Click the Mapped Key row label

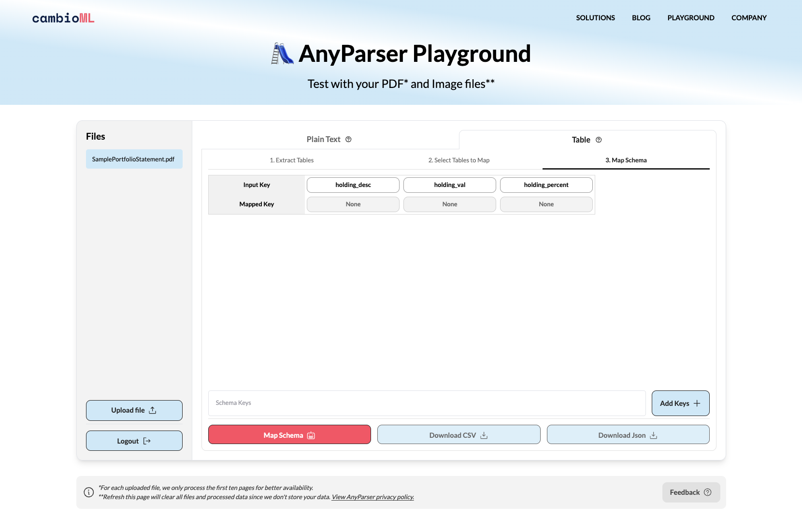pyautogui.click(x=257, y=204)
